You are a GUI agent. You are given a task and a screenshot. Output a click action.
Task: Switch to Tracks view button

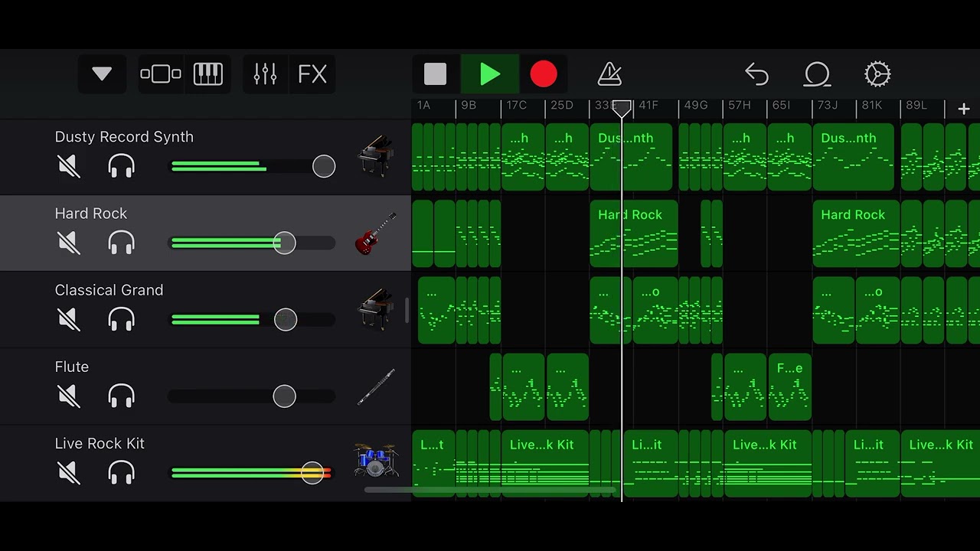(x=161, y=74)
